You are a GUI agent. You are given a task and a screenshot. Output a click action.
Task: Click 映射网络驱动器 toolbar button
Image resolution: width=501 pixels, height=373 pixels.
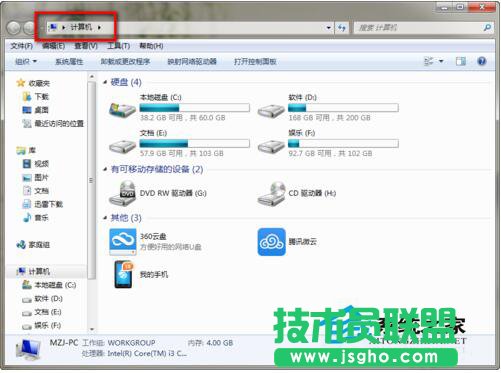tap(192, 61)
